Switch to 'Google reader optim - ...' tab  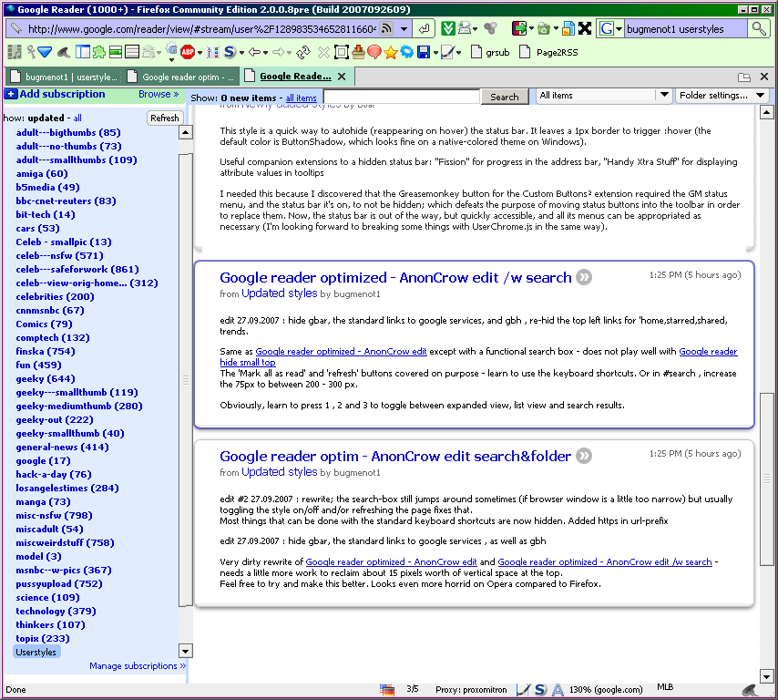point(180,77)
